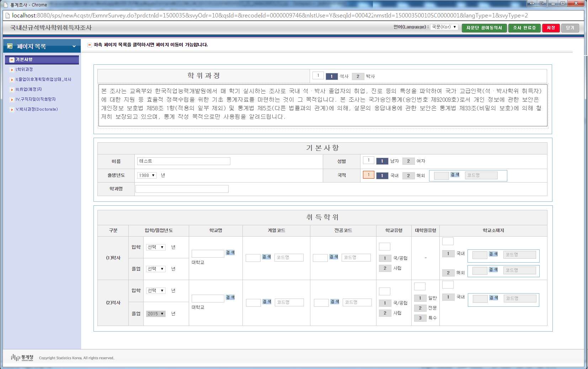The width and height of the screenshot is (588, 369).
Task: Click the red 저장 save button
Action: click(x=551, y=28)
